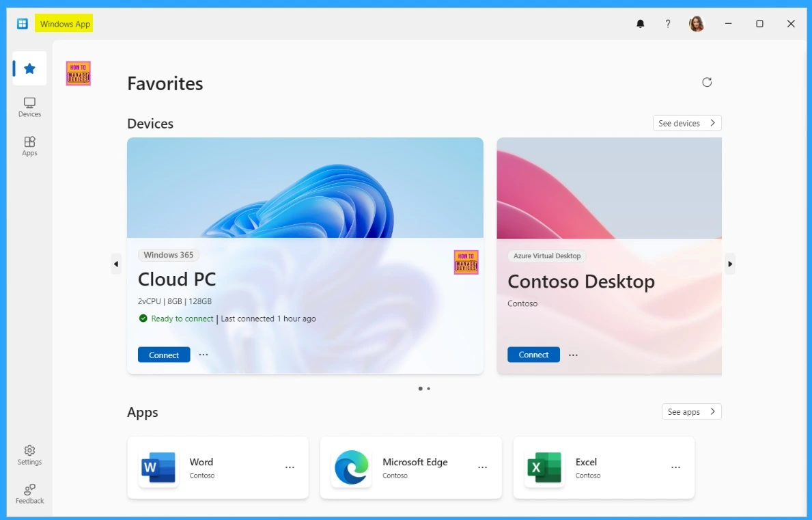Close the Windows App window
812x520 pixels.
[x=791, y=24]
